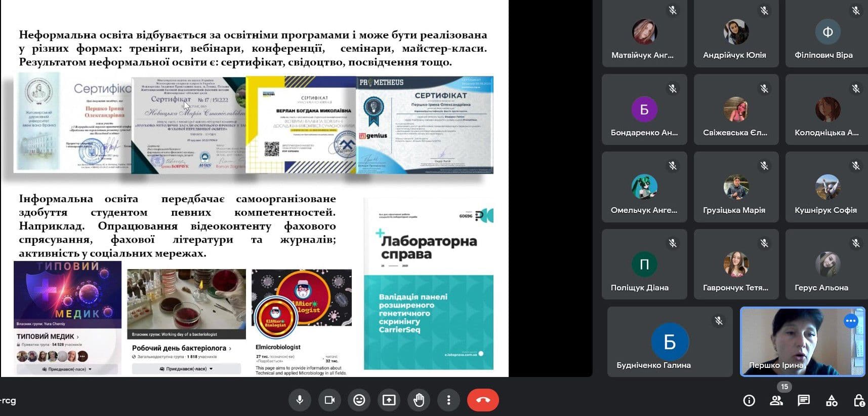
Task: Select Кушнірук Софія participant avatar
Action: pyautogui.click(x=828, y=186)
